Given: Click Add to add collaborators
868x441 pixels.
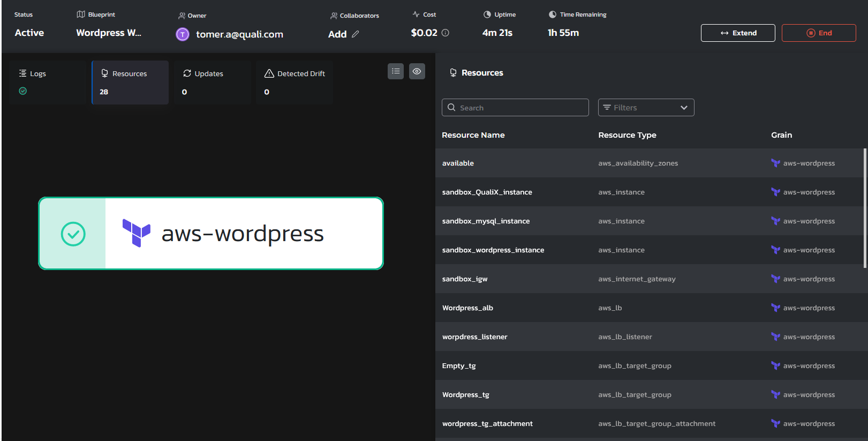Looking at the screenshot, I should click(337, 34).
